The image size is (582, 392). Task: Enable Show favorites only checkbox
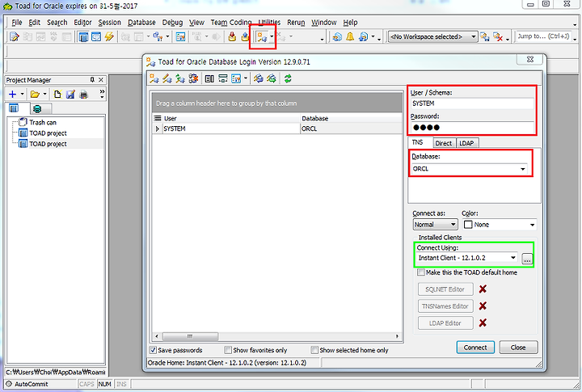[228, 350]
